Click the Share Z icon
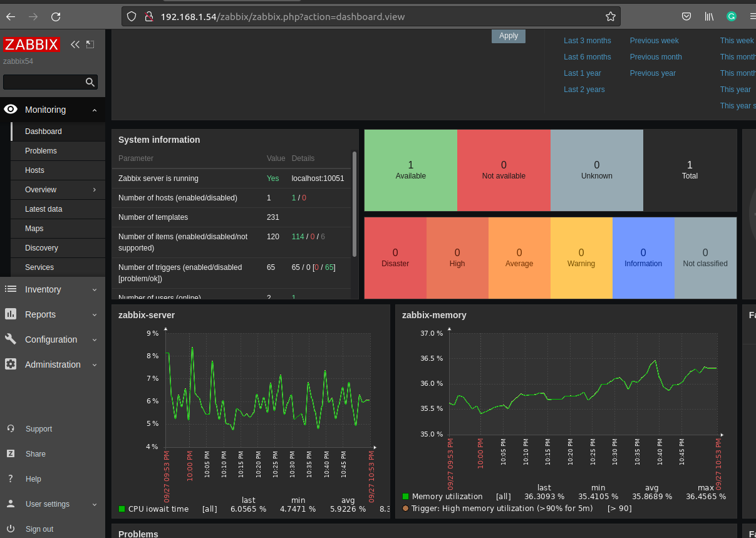Viewport: 756px width, 538px height. 11,454
